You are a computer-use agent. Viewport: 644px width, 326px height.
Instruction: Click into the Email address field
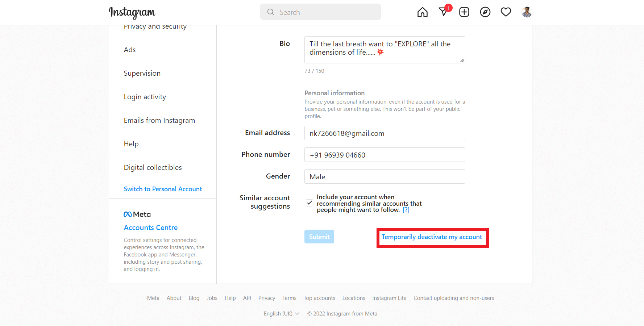pos(385,133)
